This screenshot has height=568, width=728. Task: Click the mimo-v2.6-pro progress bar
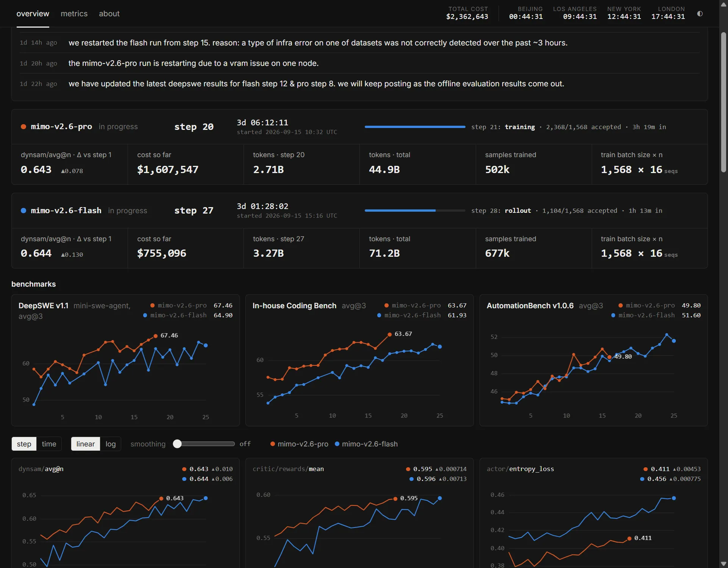coord(415,127)
